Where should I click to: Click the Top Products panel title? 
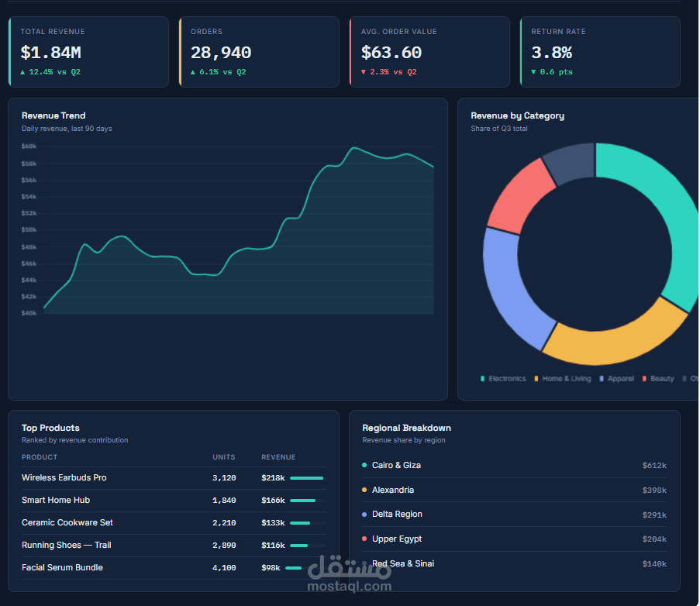pos(50,428)
